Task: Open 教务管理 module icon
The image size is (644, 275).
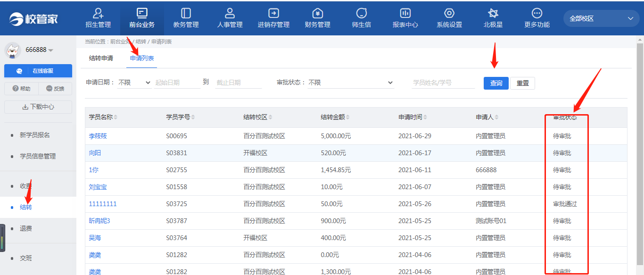Action: coord(186,13)
